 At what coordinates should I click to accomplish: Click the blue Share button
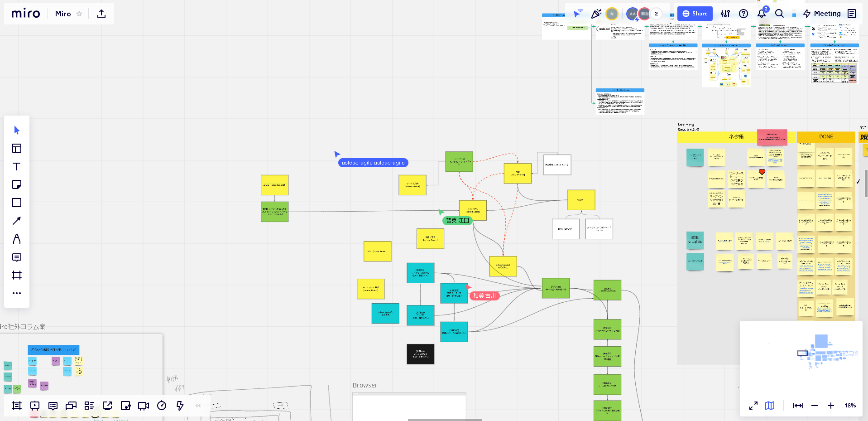pos(695,14)
